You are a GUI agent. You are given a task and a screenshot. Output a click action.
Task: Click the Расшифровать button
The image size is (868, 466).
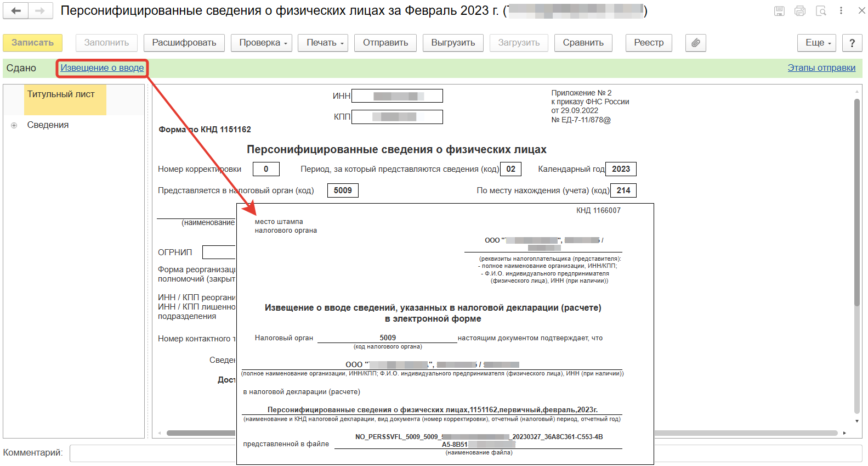(184, 43)
